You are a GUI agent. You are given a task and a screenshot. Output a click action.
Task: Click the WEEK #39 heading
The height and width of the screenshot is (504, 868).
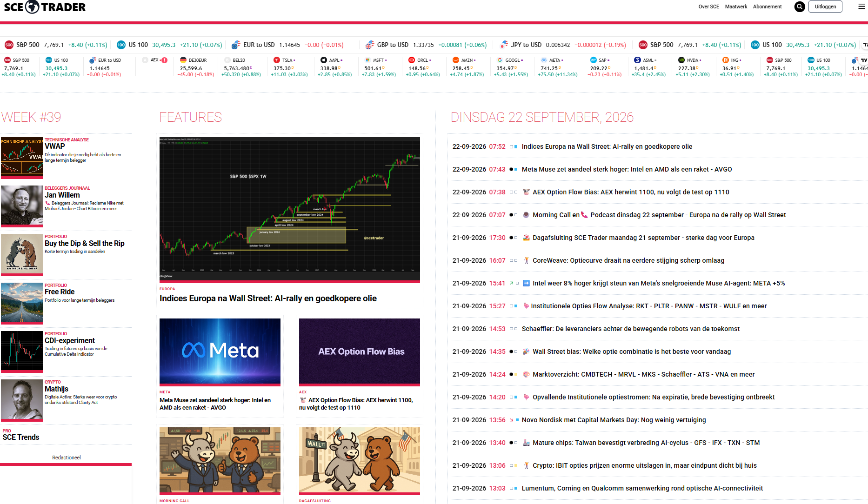coord(31,117)
